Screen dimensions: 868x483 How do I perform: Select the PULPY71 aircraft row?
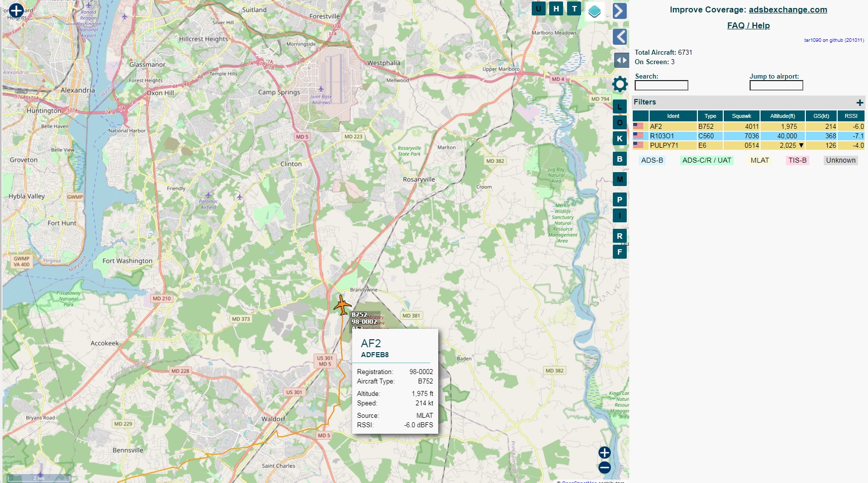[x=749, y=145]
